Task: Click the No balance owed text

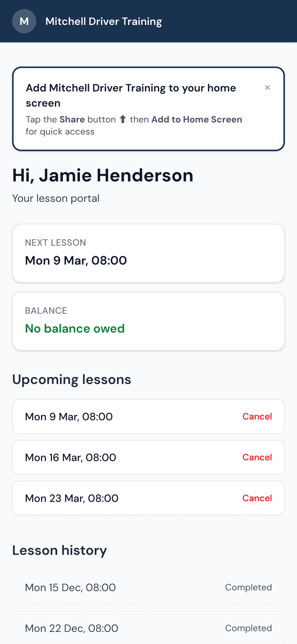Action: tap(75, 328)
